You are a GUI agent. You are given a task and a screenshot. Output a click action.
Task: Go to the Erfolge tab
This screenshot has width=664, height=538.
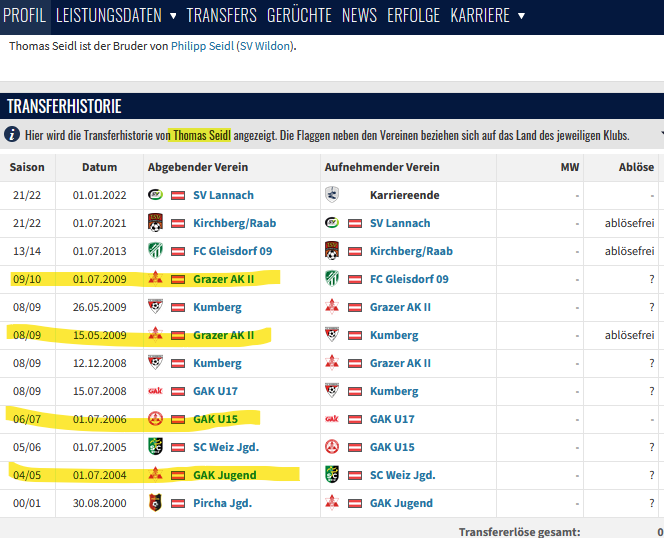click(x=414, y=16)
